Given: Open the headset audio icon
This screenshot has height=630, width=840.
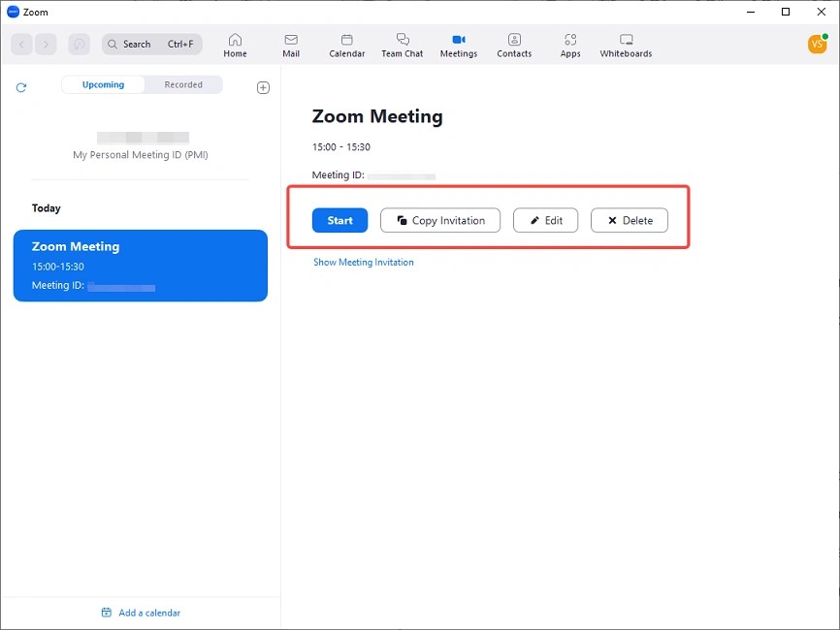Looking at the screenshot, I should pyautogui.click(x=79, y=44).
